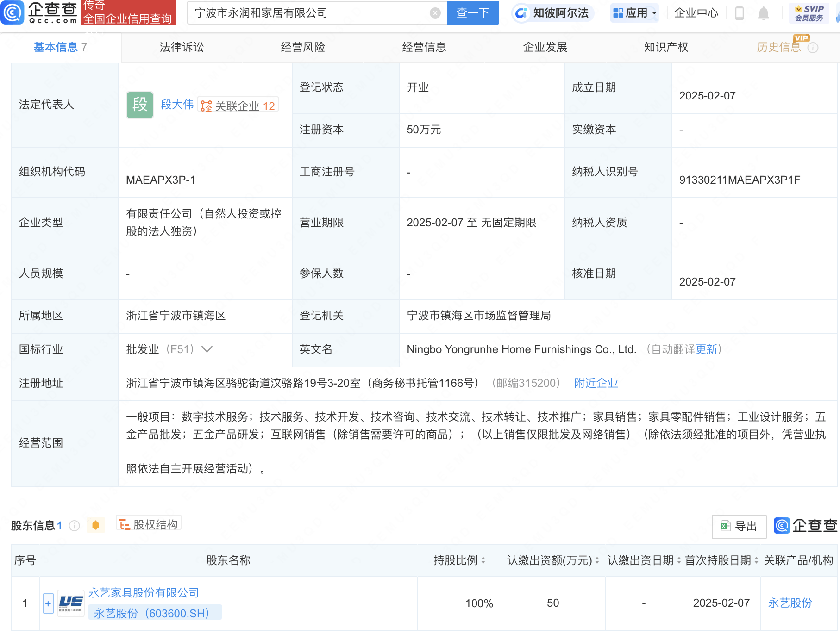Open the 知识产权 tab
Screen dimensions: 840x634
665,47
